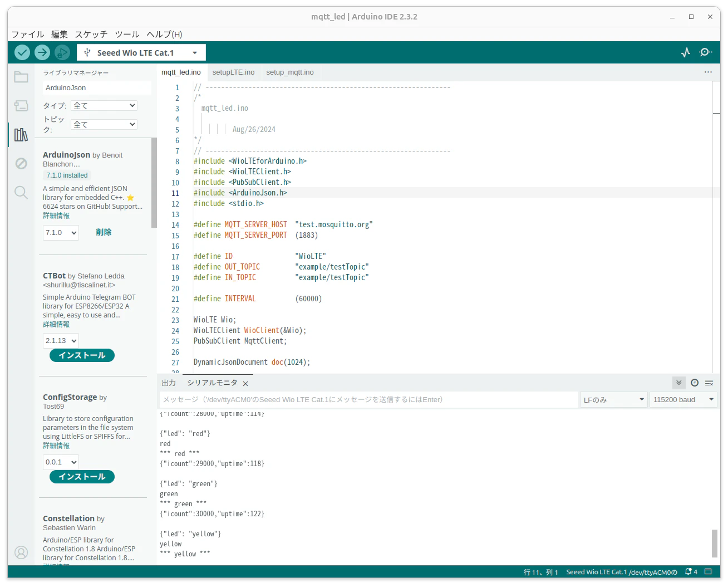Switch to the Output tab

pyautogui.click(x=169, y=383)
